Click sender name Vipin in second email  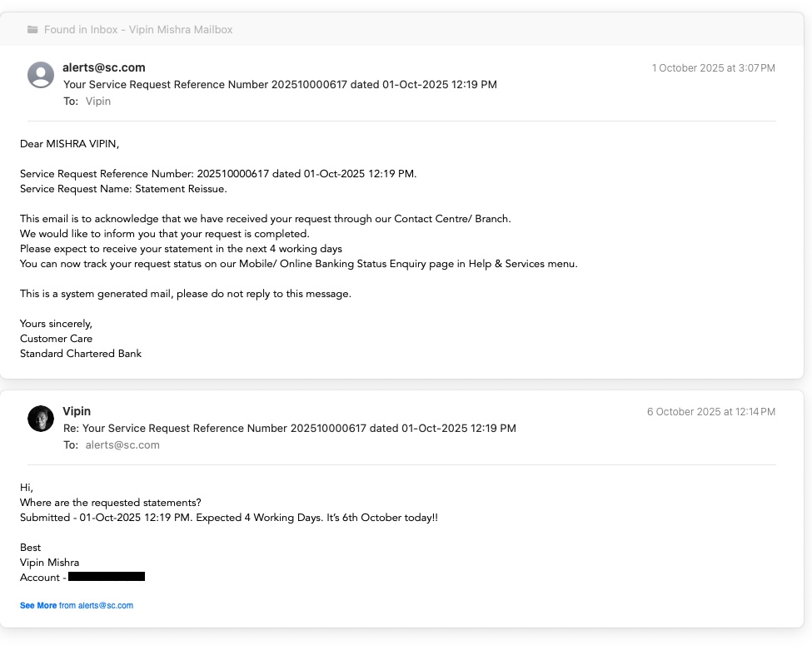click(77, 411)
